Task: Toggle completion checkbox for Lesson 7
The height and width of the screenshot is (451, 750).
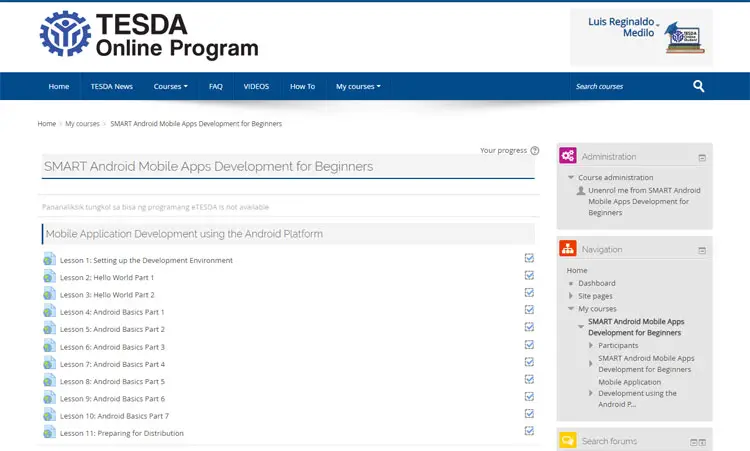Action: pyautogui.click(x=529, y=362)
